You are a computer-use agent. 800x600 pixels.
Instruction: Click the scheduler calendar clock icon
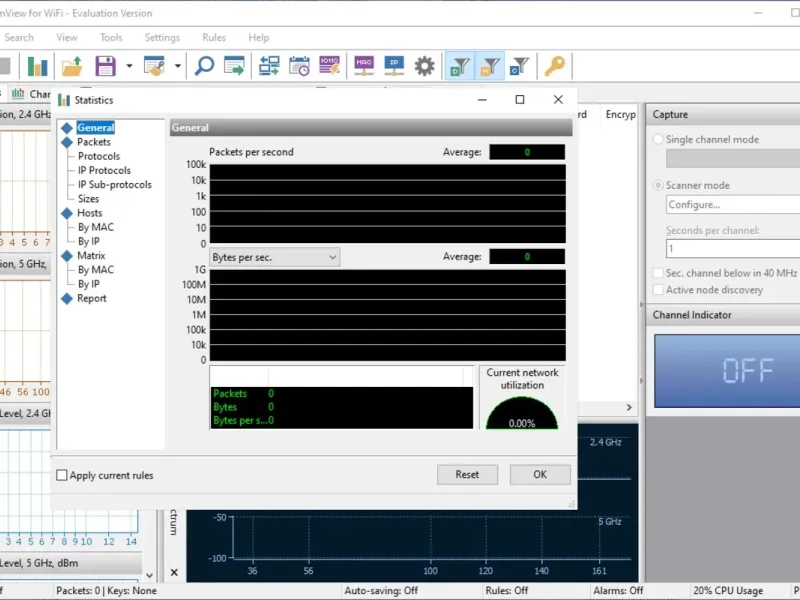[299, 67]
